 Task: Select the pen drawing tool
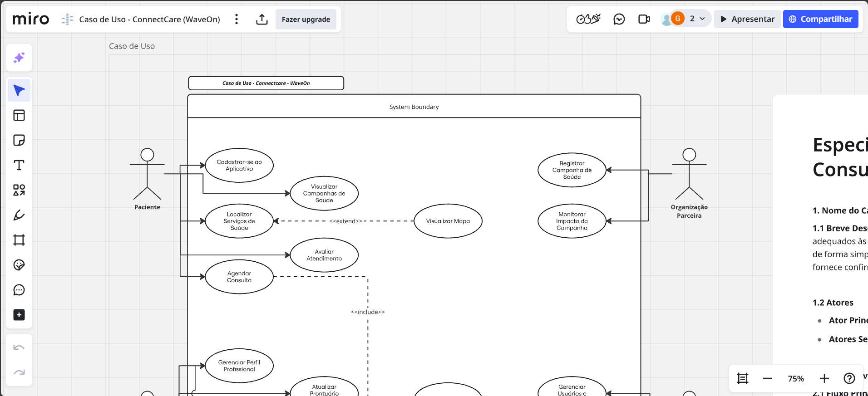[x=19, y=215]
